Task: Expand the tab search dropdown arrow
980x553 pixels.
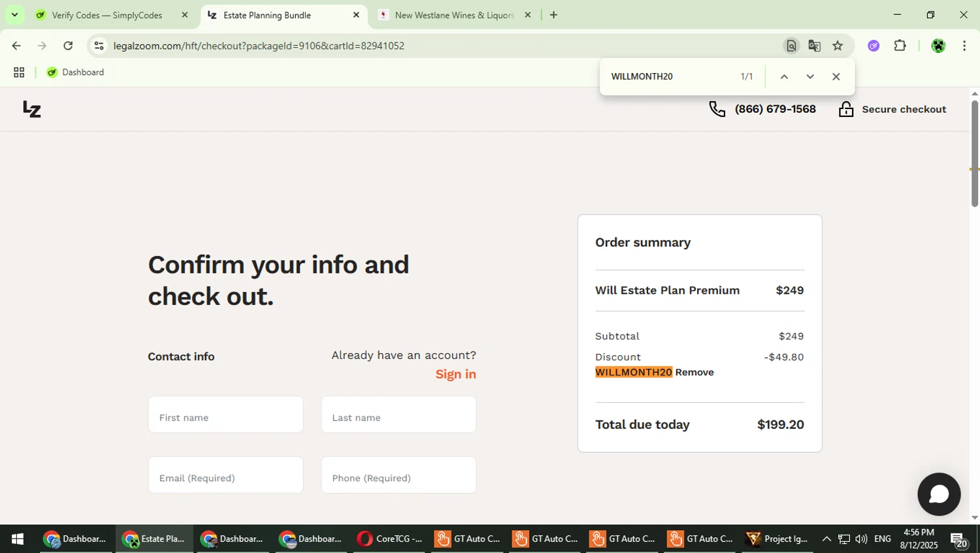Action: (14, 14)
